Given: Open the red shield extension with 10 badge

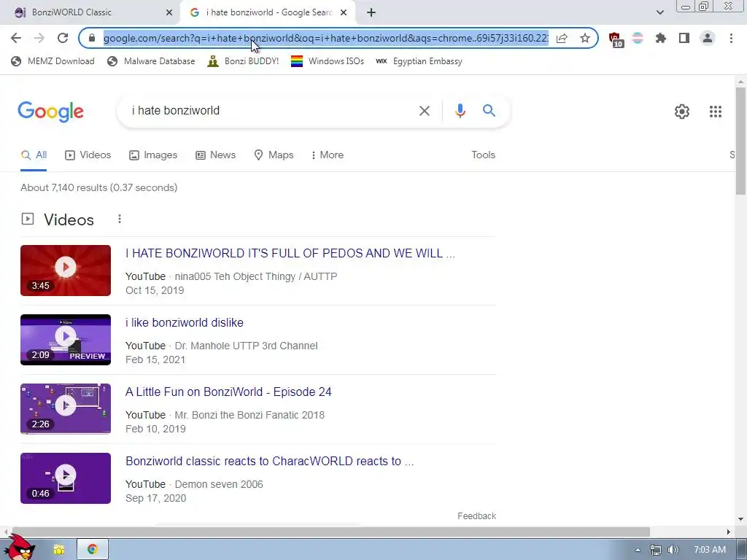Looking at the screenshot, I should pyautogui.click(x=616, y=39).
